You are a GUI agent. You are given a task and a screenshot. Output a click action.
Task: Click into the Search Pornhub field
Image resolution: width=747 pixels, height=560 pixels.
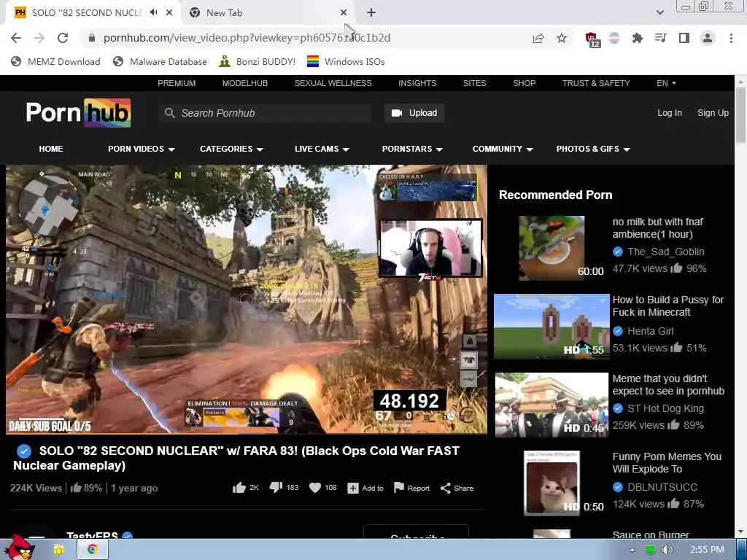point(265,113)
